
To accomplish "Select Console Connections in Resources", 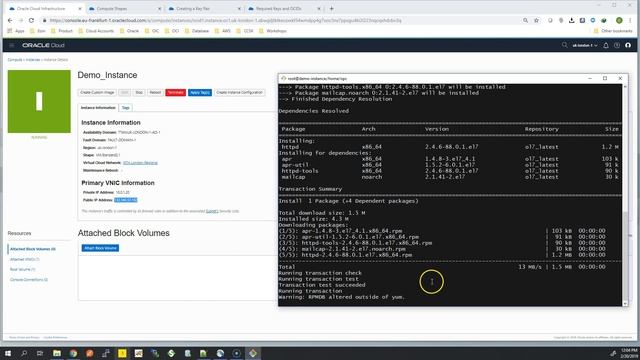I will (29, 280).
